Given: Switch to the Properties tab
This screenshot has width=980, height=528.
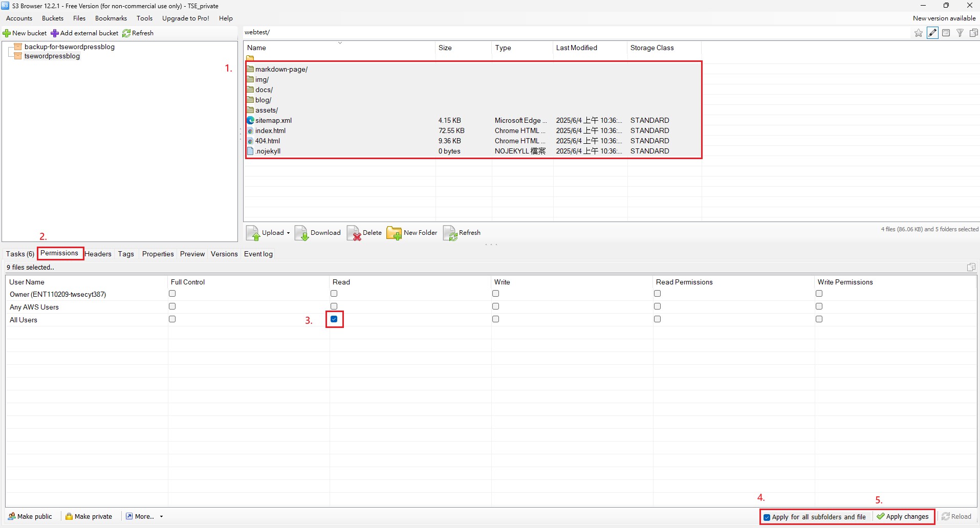Looking at the screenshot, I should pyautogui.click(x=158, y=254).
